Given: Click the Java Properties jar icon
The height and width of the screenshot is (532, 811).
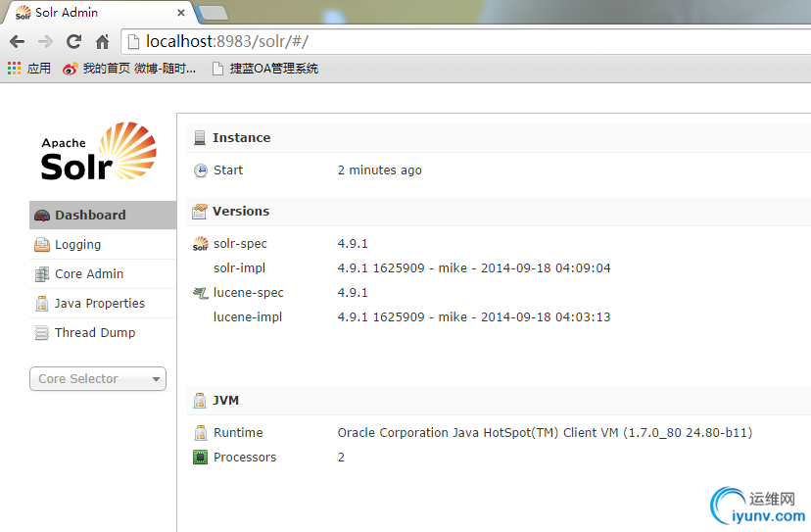Looking at the screenshot, I should [x=42, y=304].
